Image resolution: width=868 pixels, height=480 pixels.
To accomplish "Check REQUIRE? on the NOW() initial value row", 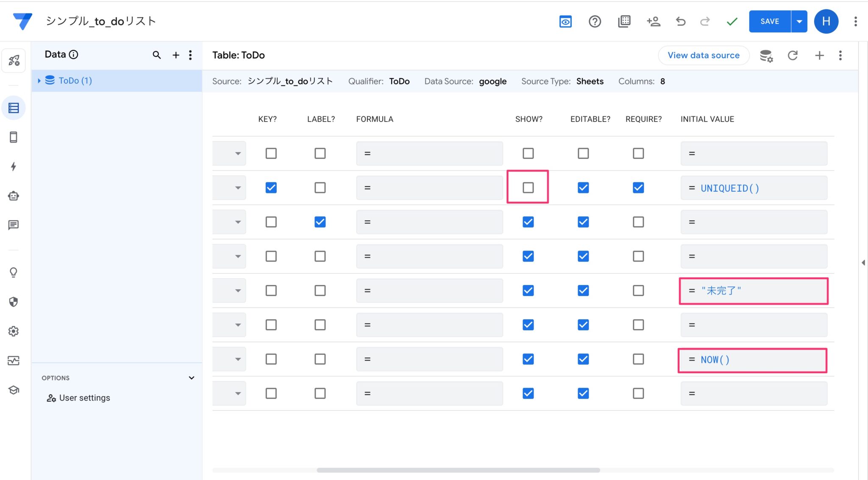I will (639, 359).
